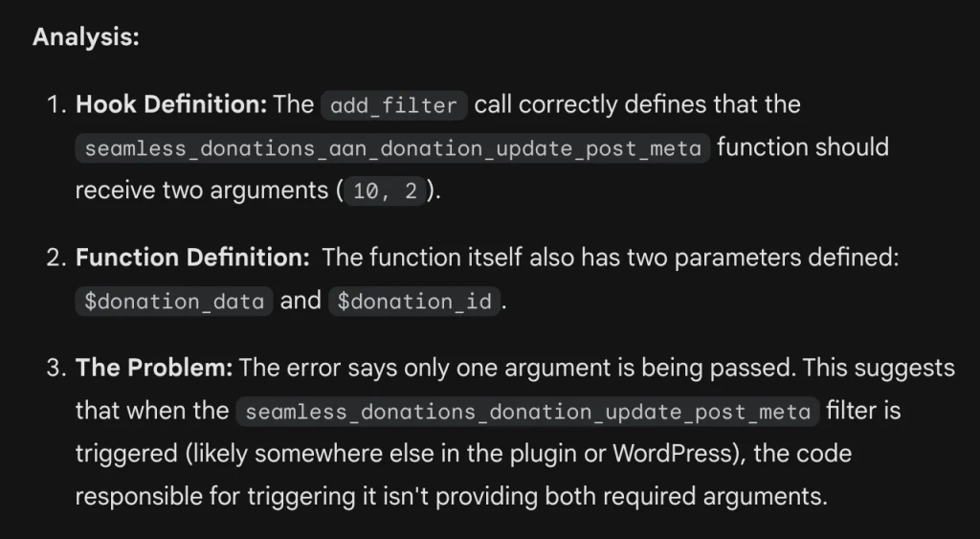Select the $donation_id code chip

click(x=413, y=301)
